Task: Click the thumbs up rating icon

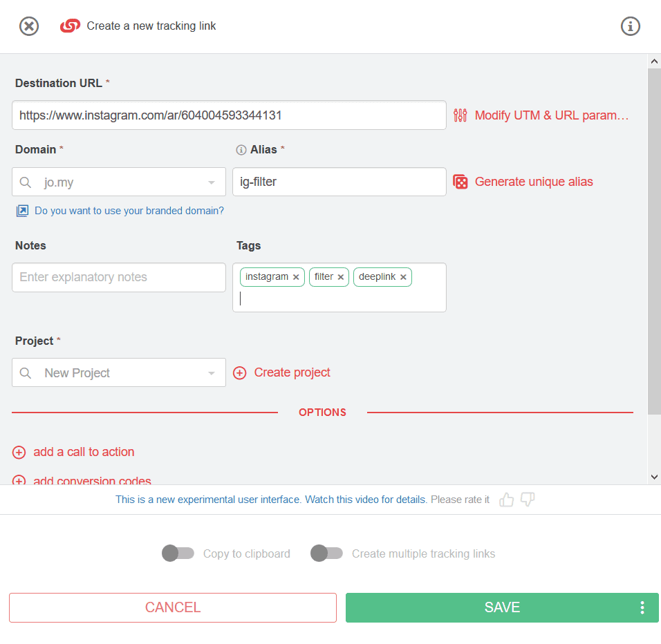Action: 506,500
